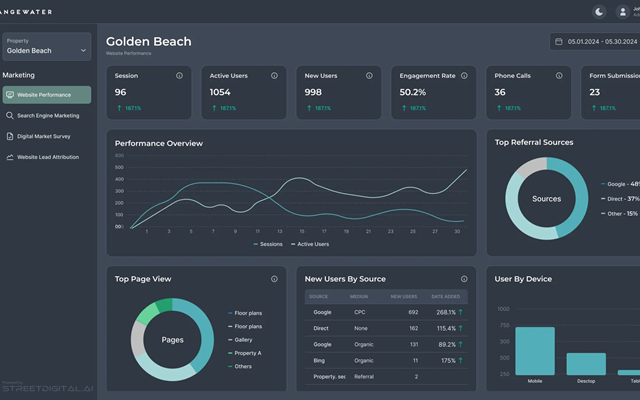
Task: Sort table by DATE ADDED column header
Action: coord(445,297)
